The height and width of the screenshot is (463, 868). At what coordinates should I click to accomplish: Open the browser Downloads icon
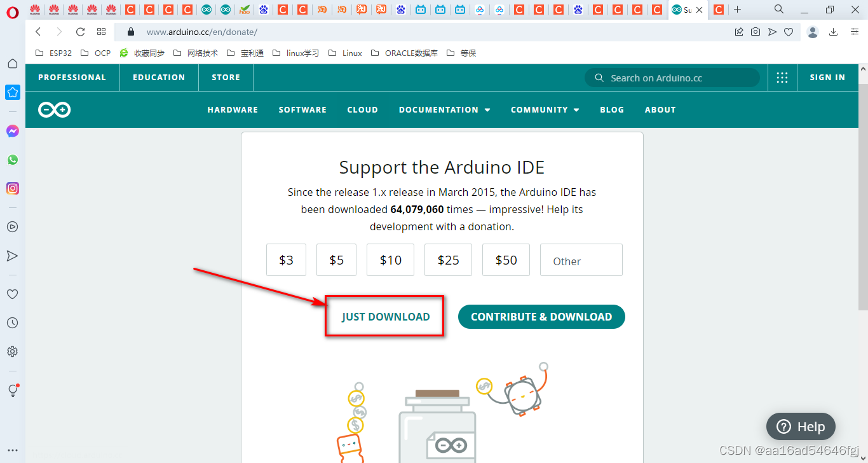pyautogui.click(x=832, y=31)
